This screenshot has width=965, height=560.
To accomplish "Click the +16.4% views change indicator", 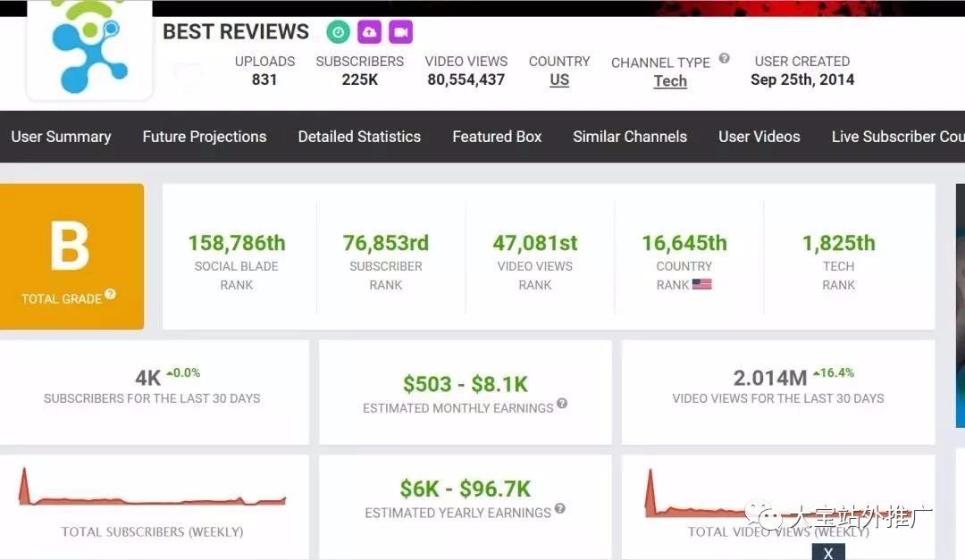I will (x=834, y=373).
